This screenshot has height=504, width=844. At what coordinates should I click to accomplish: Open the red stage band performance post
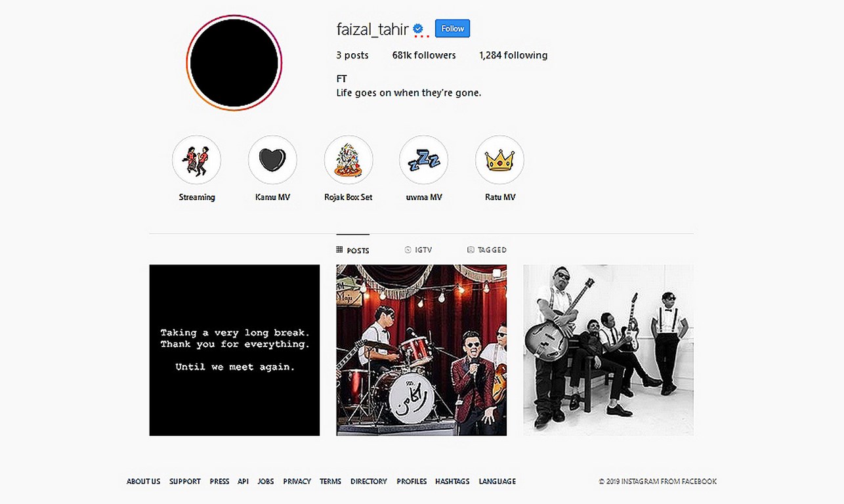coord(421,350)
